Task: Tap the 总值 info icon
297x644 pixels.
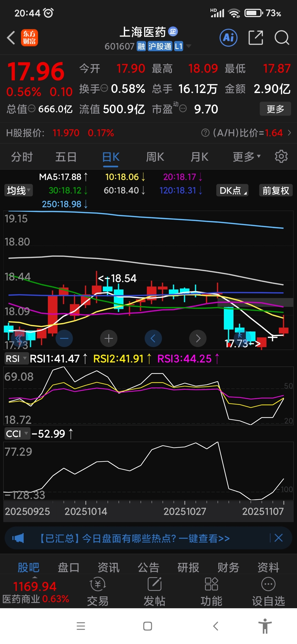Action: click(32, 108)
